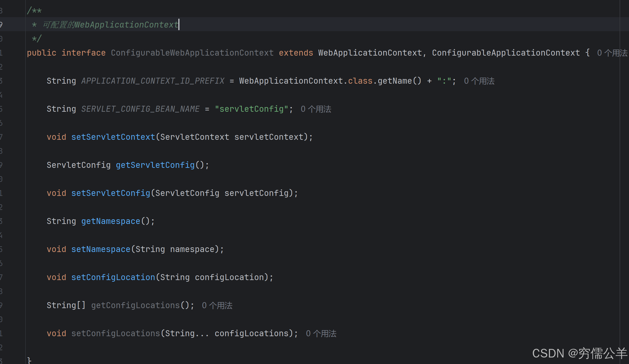Click ConfigurableApplicationContext in extends clause
The width and height of the screenshot is (629, 364).
click(x=506, y=53)
